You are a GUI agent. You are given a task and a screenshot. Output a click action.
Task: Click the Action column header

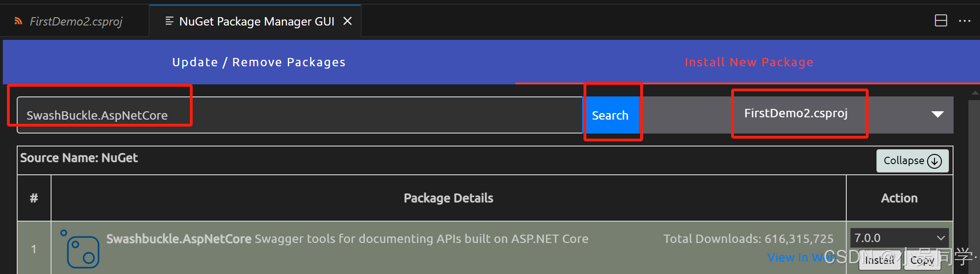(x=899, y=198)
